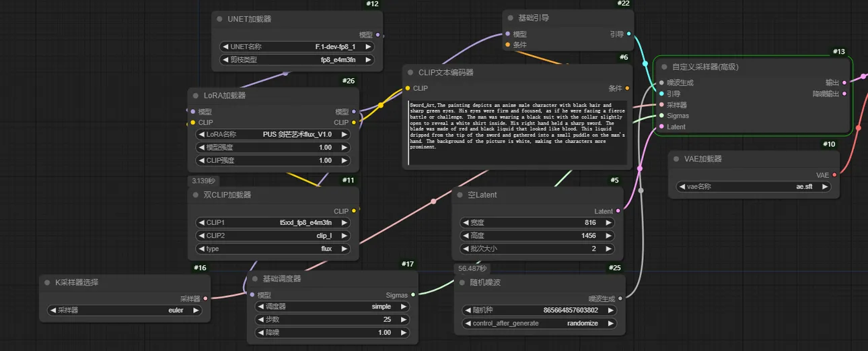Image resolution: width=868 pixels, height=351 pixels.
Task: Open the control_after_generate option list
Action: click(539, 323)
